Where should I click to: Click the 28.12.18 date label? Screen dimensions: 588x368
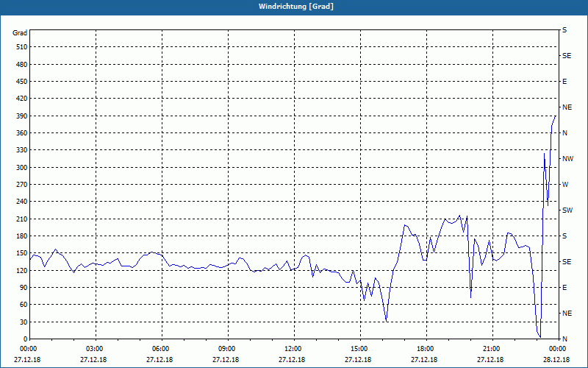[556, 360]
